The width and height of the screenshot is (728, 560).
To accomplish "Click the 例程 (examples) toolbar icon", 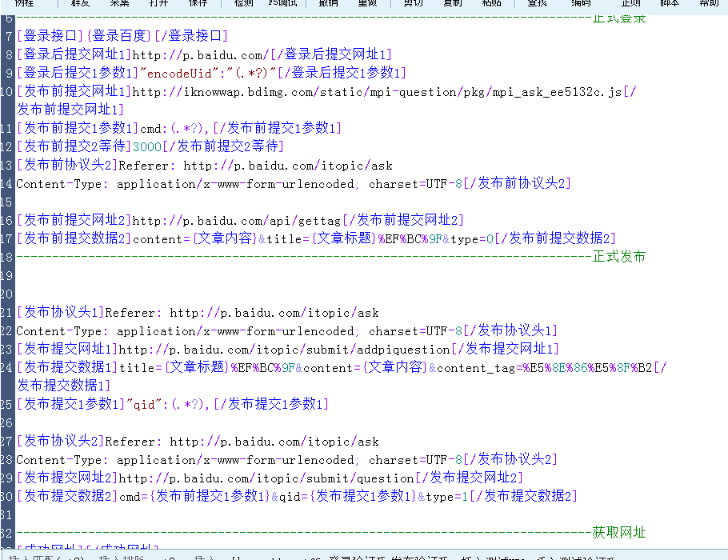I will [26, 5].
